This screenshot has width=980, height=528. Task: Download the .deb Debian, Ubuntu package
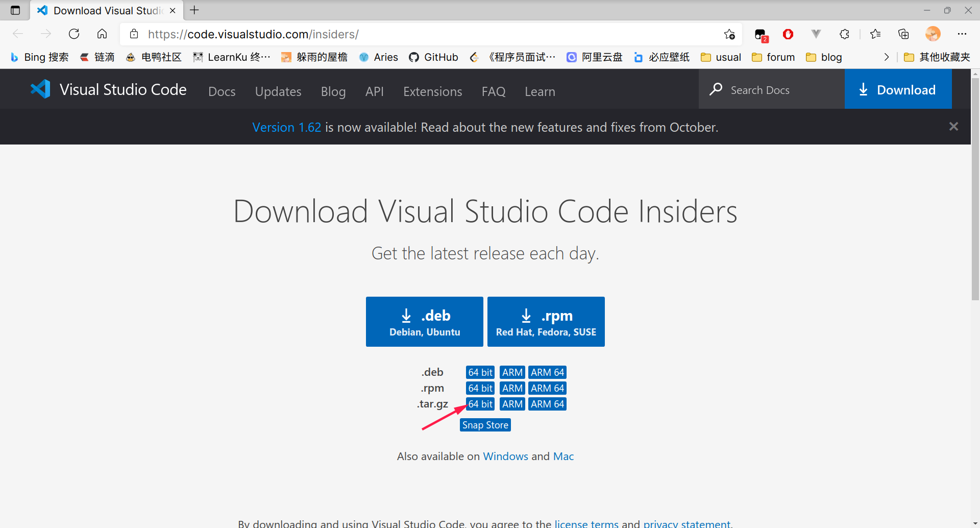pyautogui.click(x=425, y=322)
